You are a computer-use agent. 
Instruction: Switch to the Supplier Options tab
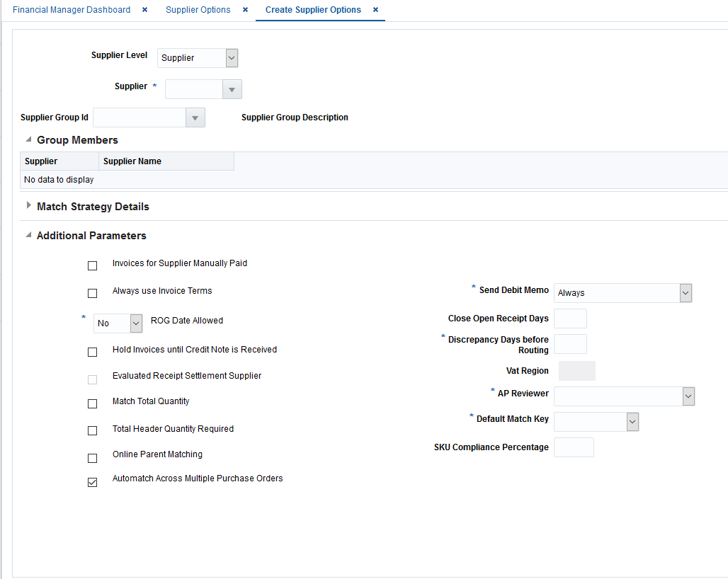198,10
